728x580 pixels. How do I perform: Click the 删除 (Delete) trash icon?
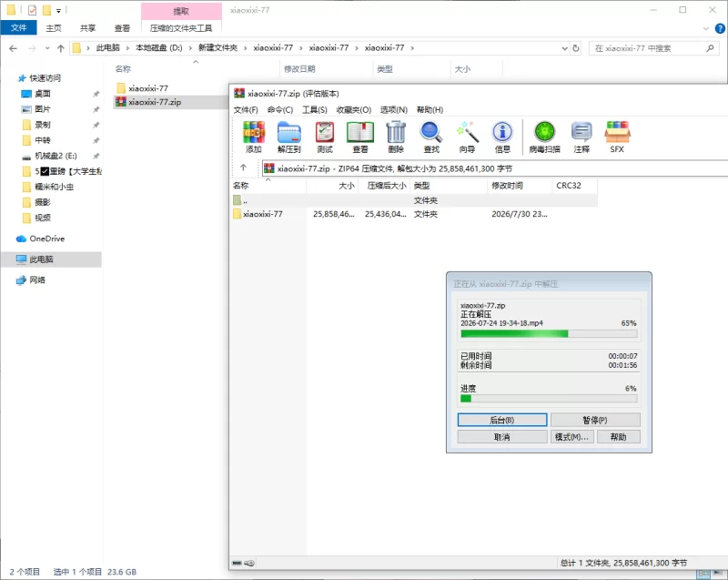[396, 137]
